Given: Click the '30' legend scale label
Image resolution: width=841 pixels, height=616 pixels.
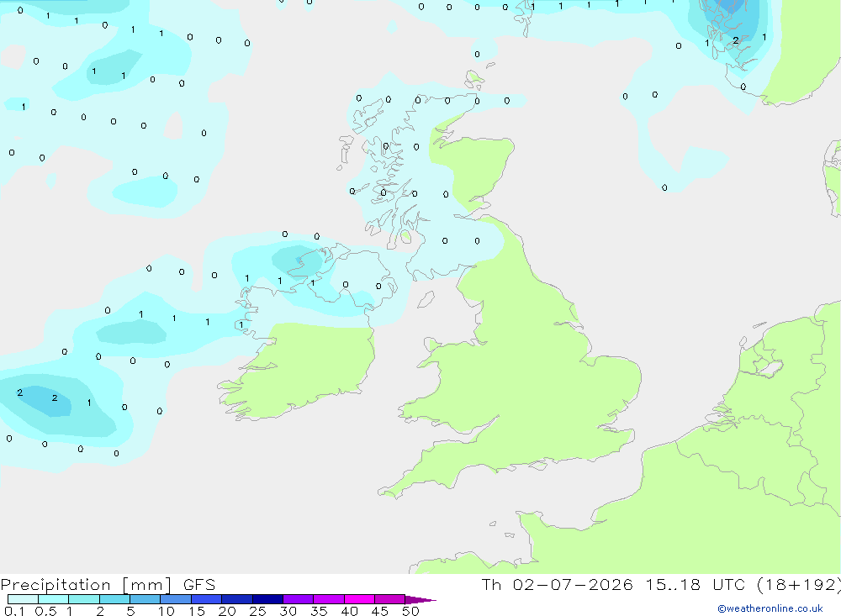Looking at the screenshot, I should (x=288, y=611).
